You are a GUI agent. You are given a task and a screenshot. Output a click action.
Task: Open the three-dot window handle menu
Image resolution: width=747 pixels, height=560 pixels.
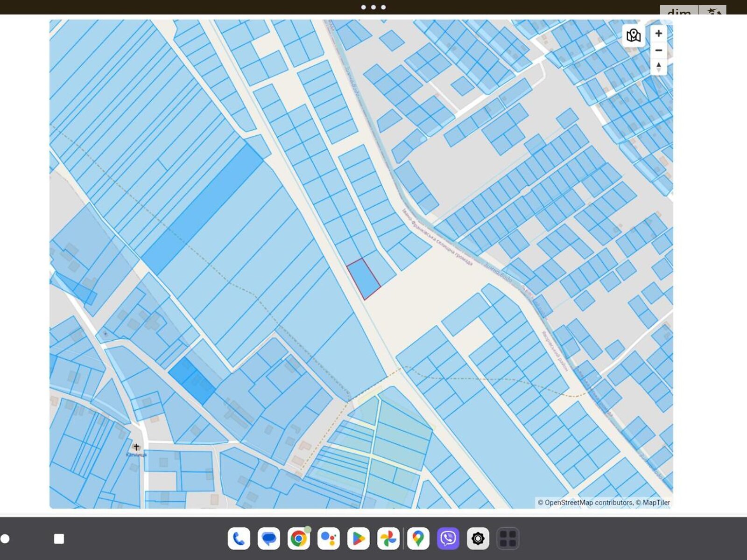pos(373,7)
